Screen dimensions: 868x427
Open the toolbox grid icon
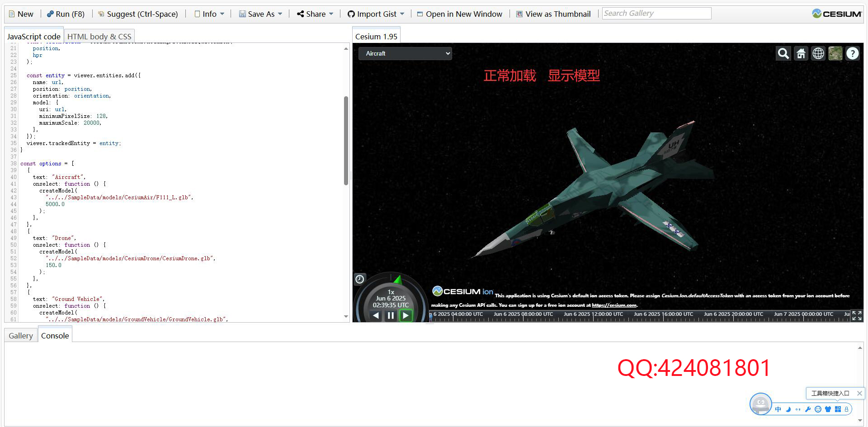(x=838, y=409)
